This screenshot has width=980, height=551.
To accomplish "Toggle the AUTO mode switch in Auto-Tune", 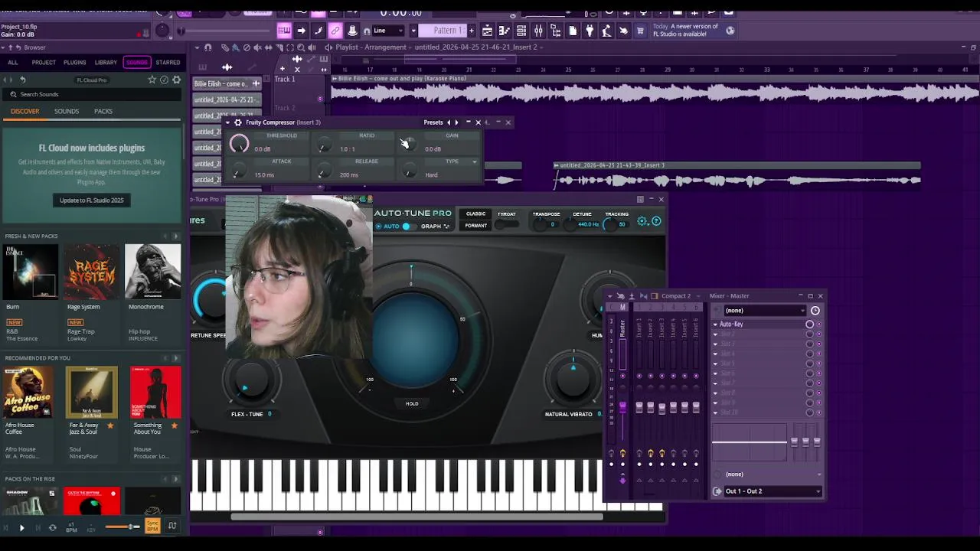I will [x=410, y=227].
